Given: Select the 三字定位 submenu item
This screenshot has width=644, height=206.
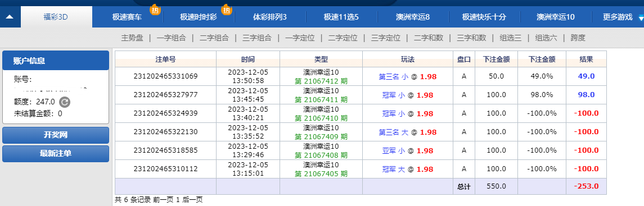Looking at the screenshot, I should [x=386, y=38].
